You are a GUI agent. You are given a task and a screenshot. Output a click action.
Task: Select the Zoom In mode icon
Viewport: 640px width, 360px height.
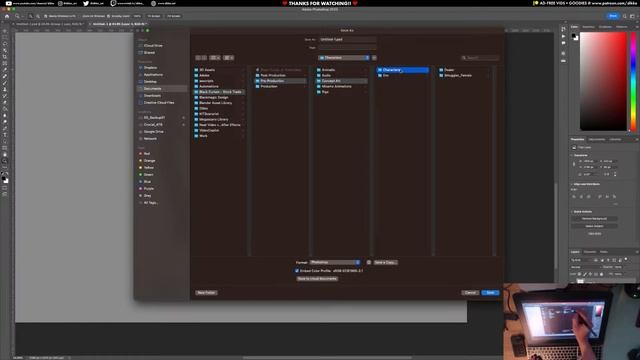31,16
